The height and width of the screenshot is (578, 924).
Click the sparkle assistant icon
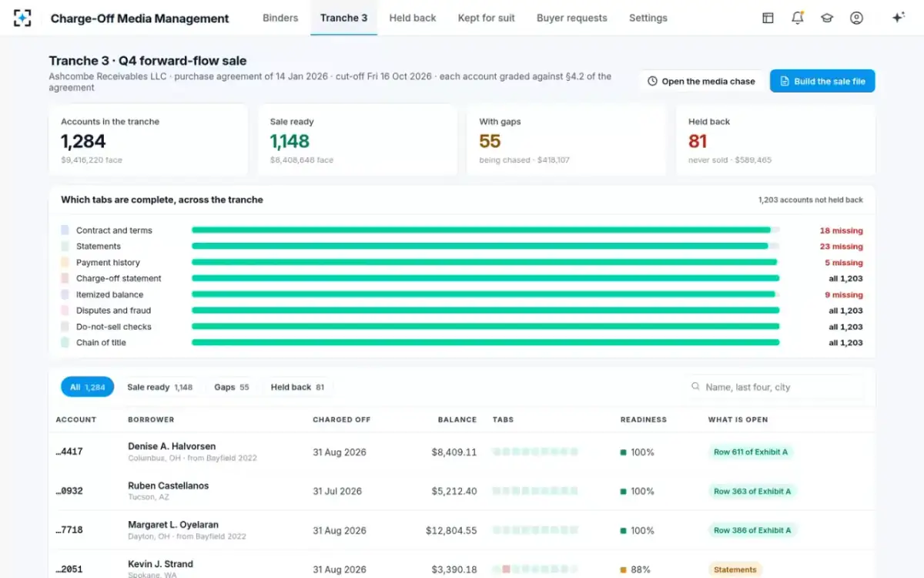pos(898,18)
